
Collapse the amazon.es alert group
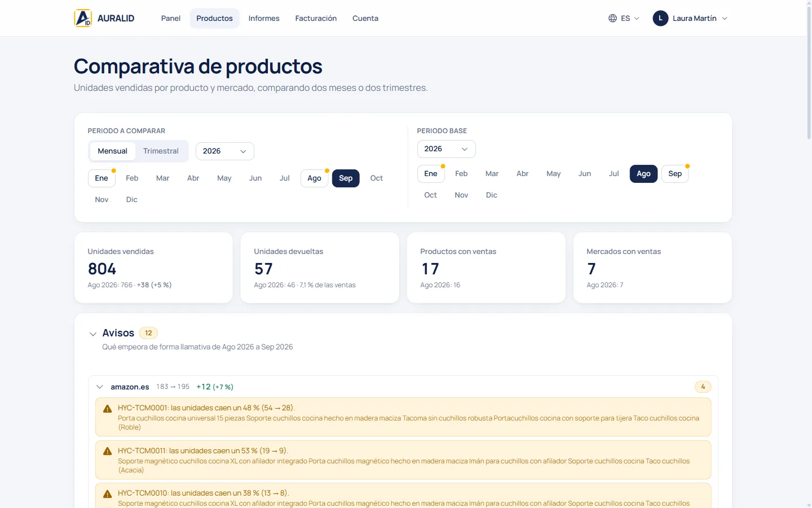(100, 387)
